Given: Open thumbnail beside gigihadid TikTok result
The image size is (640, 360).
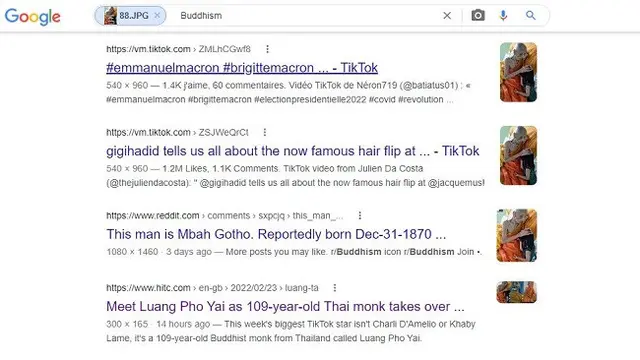Looking at the screenshot, I should (518, 156).
